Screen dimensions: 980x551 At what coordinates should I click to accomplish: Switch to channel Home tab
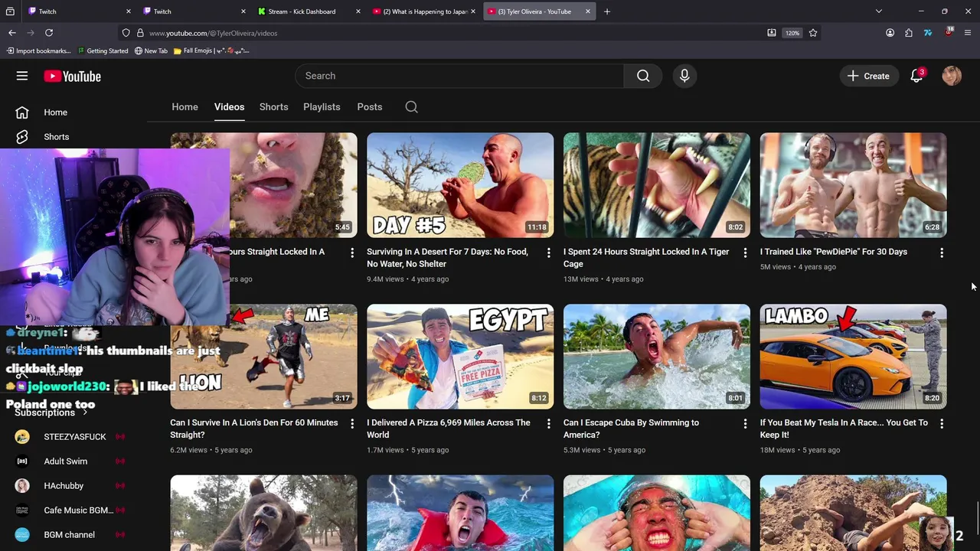185,107
